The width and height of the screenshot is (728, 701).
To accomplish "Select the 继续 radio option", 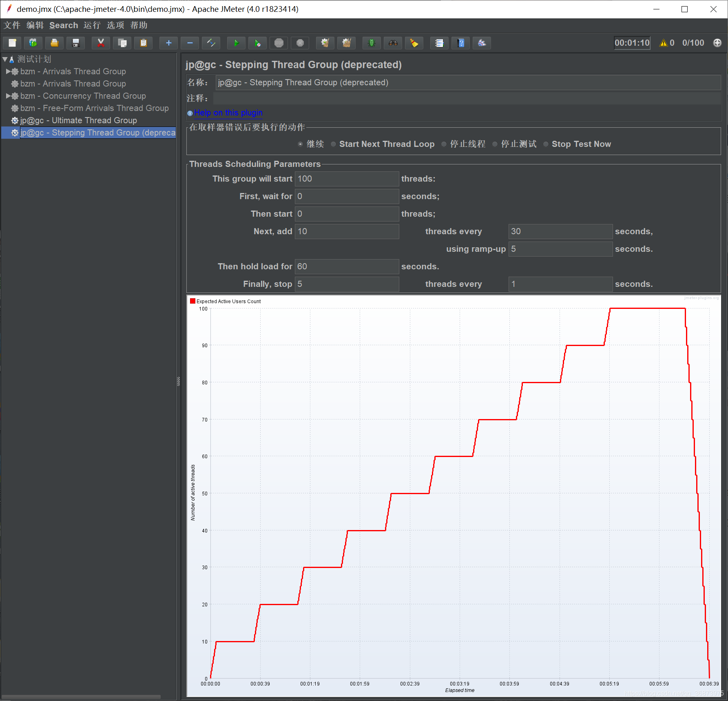I will (311, 144).
